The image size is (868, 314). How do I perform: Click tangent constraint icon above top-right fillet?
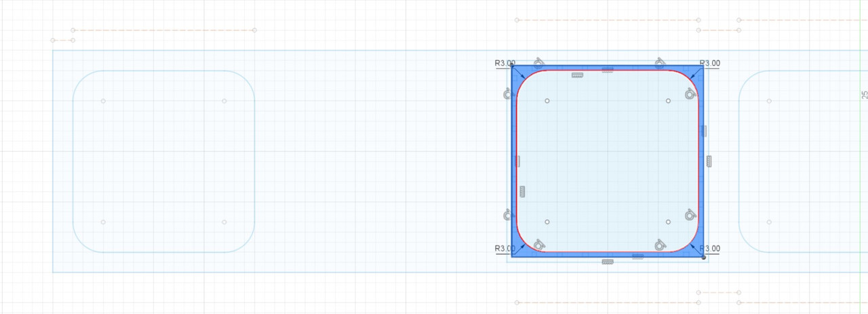[660, 63]
